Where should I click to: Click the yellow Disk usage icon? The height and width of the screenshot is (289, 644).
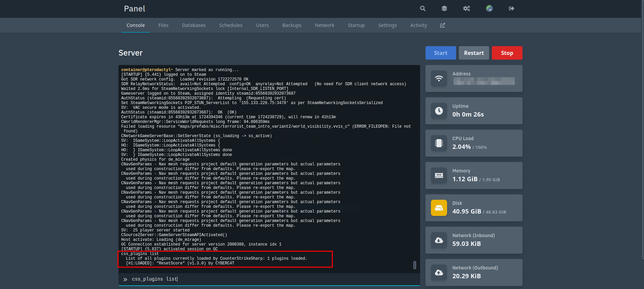pos(439,208)
